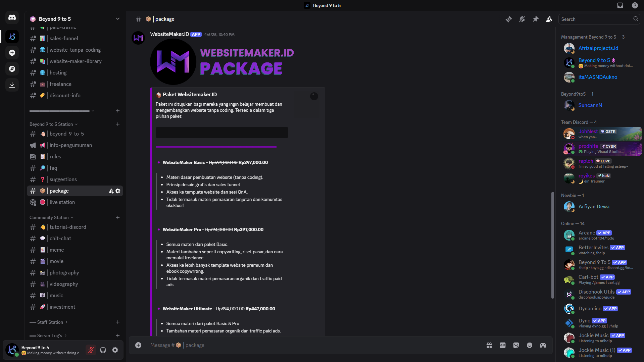
Task: Create channel in Community Station
Action: click(118, 217)
